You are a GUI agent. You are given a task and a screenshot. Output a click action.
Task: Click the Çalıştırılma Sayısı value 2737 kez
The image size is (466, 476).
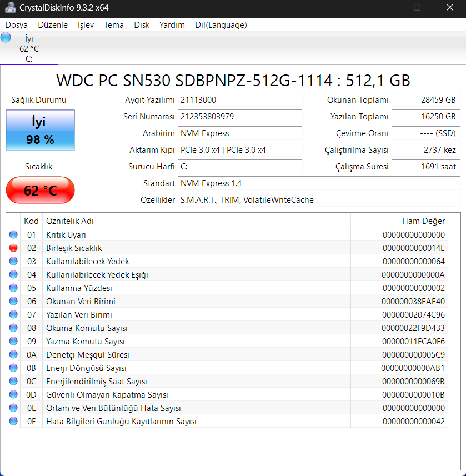pyautogui.click(x=426, y=150)
